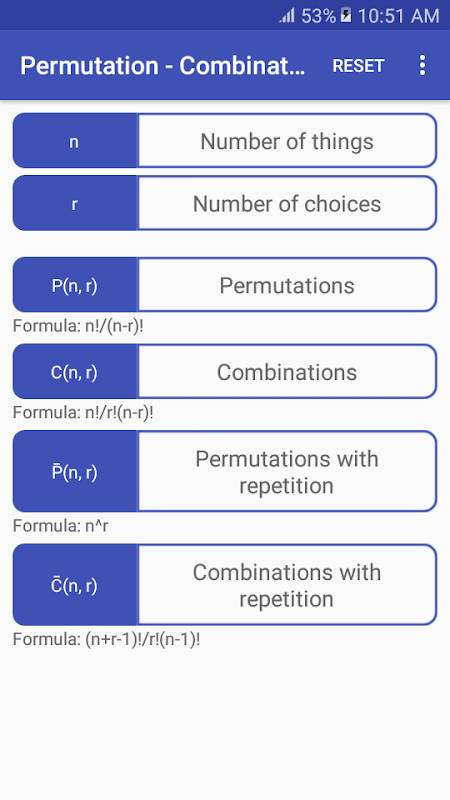Tap the P̄(n, r) label with overbar

click(75, 471)
